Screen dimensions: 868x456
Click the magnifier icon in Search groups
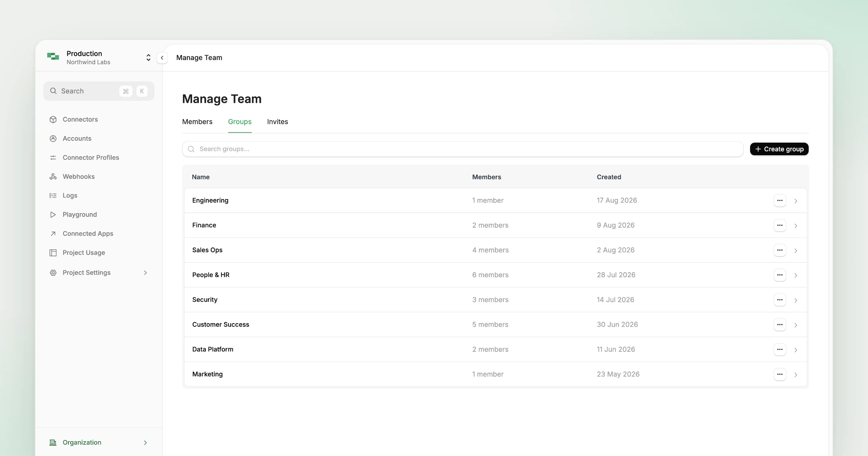click(x=191, y=149)
